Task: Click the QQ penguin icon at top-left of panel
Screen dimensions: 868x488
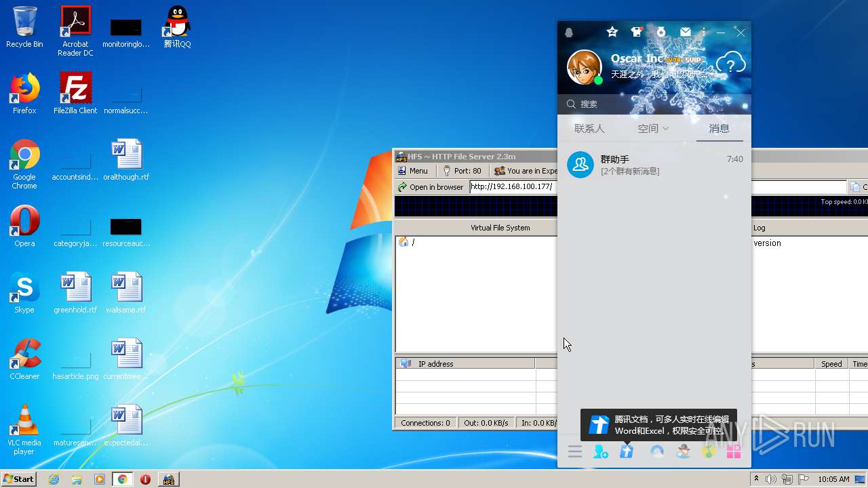Action: tap(569, 33)
